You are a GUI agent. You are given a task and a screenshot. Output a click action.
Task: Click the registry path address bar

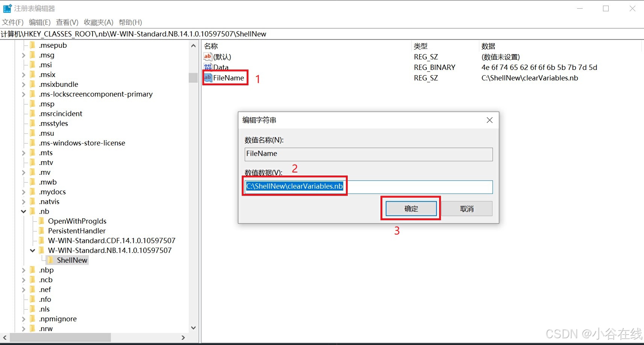(322, 34)
